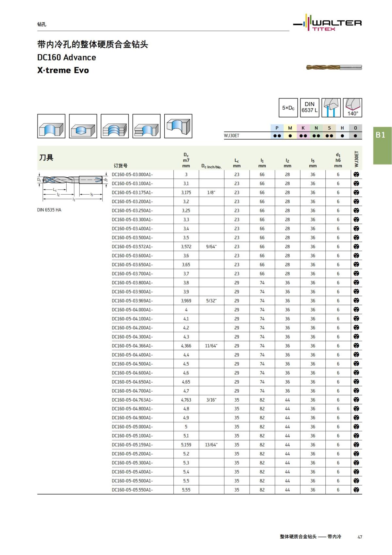Click the availability icon for DC160-05-05.000A1-
The width and height of the screenshot is (392, 555).
[x=356, y=427]
